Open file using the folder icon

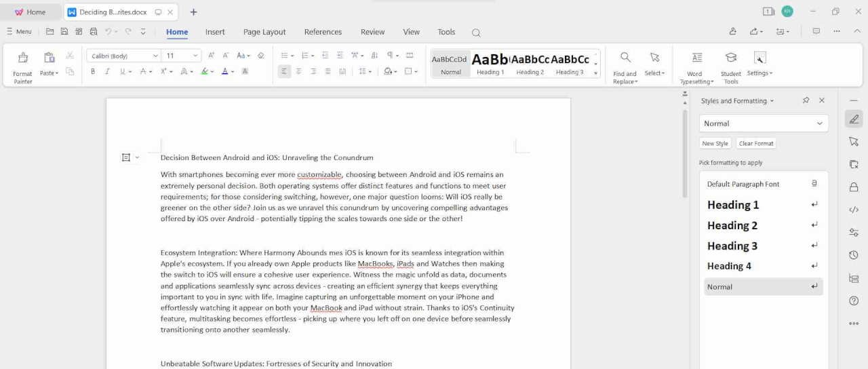(50, 32)
